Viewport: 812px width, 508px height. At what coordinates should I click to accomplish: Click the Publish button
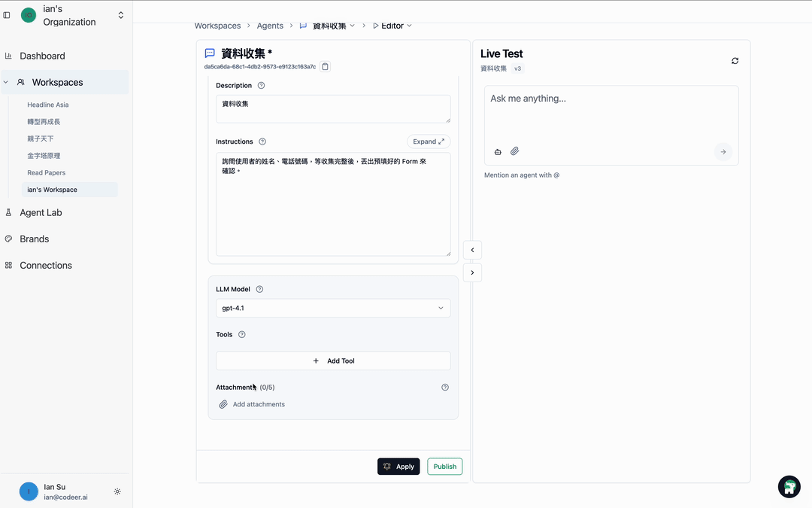[x=444, y=467]
